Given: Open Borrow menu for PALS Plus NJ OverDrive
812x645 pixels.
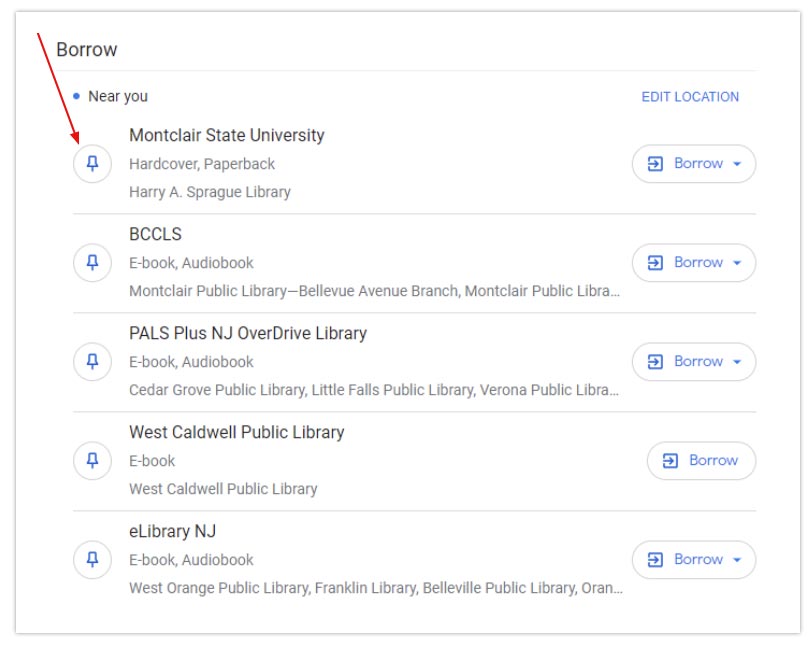Looking at the screenshot, I should point(694,362).
